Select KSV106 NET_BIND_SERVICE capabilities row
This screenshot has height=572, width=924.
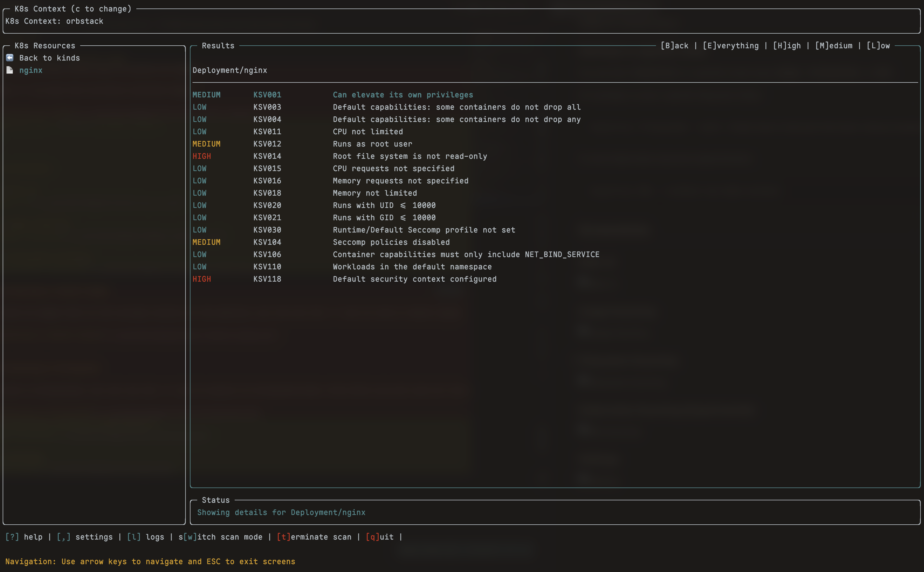[555, 255]
